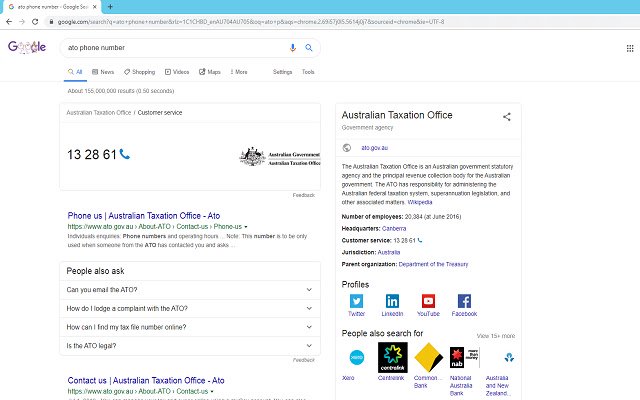640x400 pixels.
Task: Click the 'Australian Taxation Office' panel heading
Action: click(x=397, y=115)
